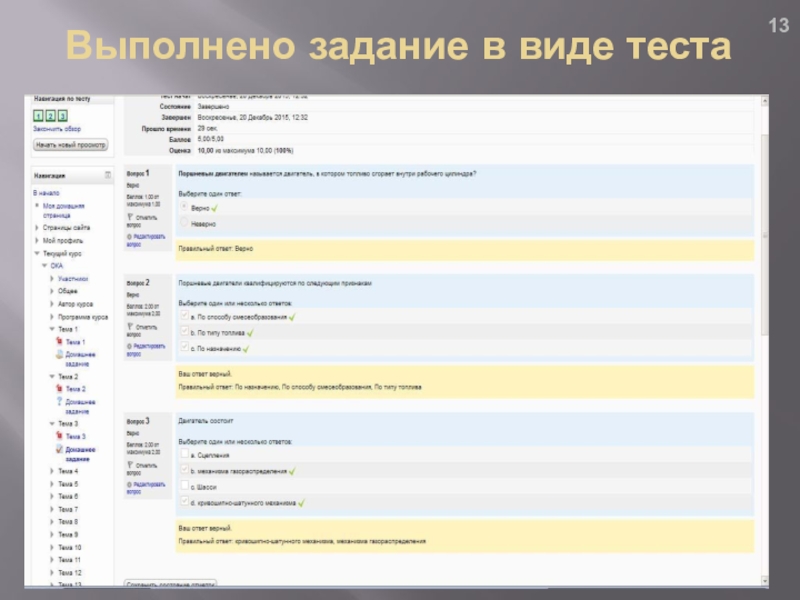Click the edit gear icon for question 2
This screenshot has height=600, width=800.
tap(130, 344)
